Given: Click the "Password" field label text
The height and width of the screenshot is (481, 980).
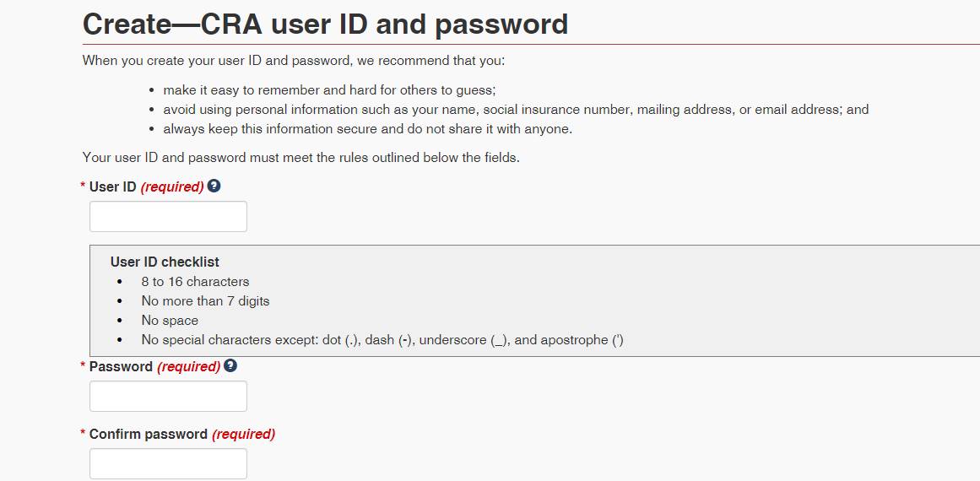Looking at the screenshot, I should coord(121,367).
